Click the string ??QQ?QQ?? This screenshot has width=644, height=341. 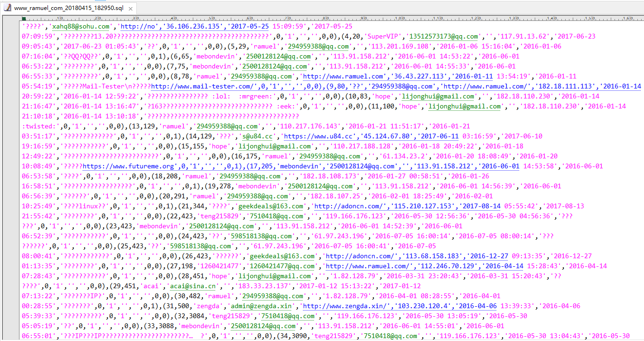point(82,56)
